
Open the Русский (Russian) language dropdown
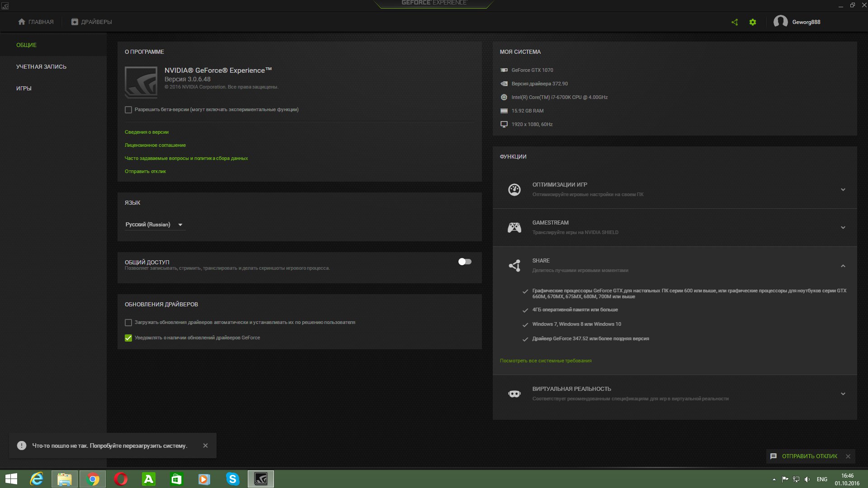click(x=155, y=225)
